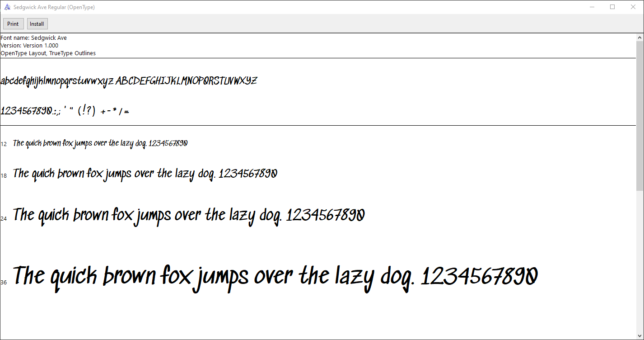This screenshot has width=644, height=340.
Task: Click the 'Version: Version 1.000' line
Action: pyautogui.click(x=29, y=46)
